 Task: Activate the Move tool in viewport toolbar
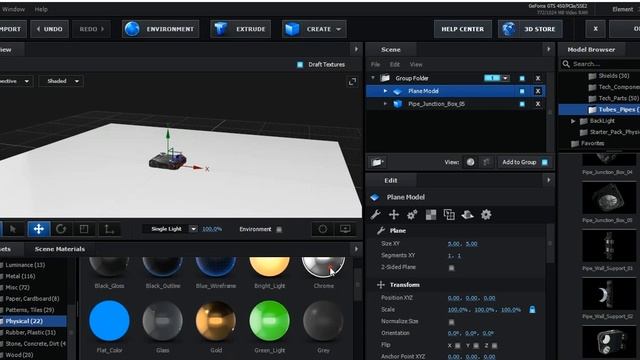[x=38, y=229]
